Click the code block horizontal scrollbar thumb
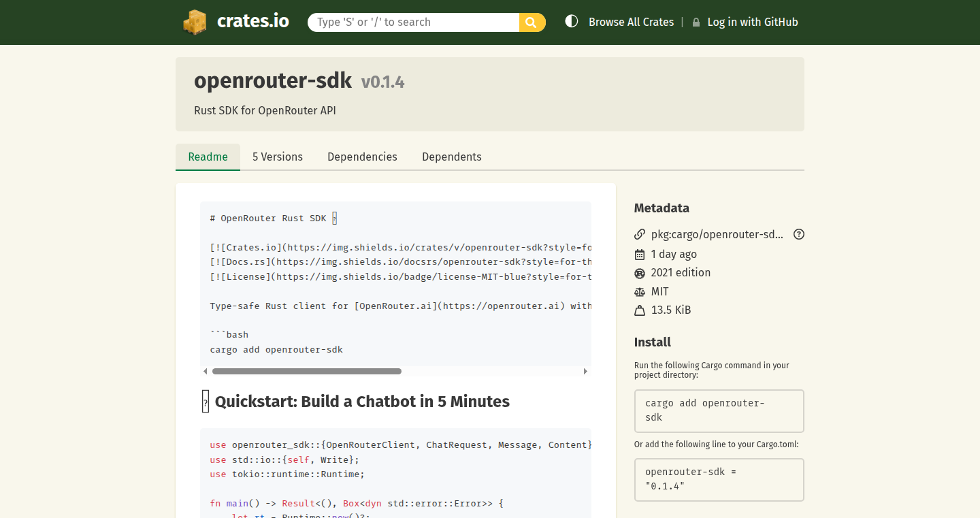This screenshot has width=980, height=518. (307, 371)
